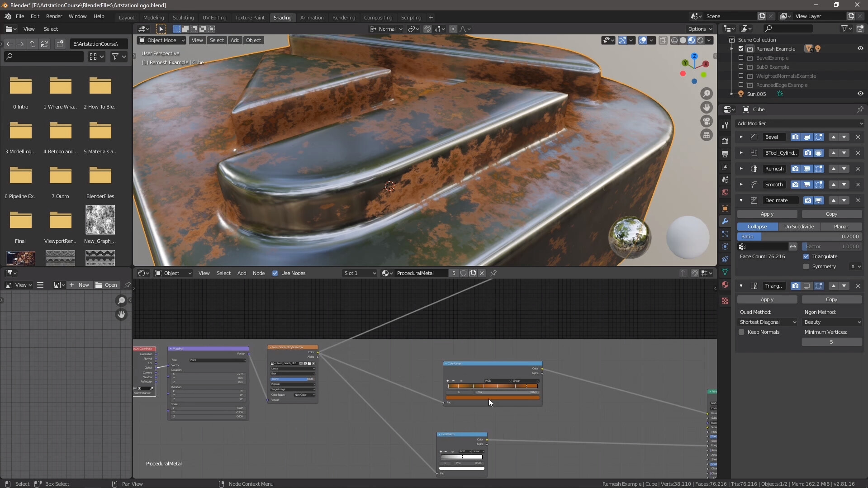Open the Quad Method dropdown showing Shortest Diagonal
Image resolution: width=868 pixels, height=488 pixels.
tap(768, 322)
